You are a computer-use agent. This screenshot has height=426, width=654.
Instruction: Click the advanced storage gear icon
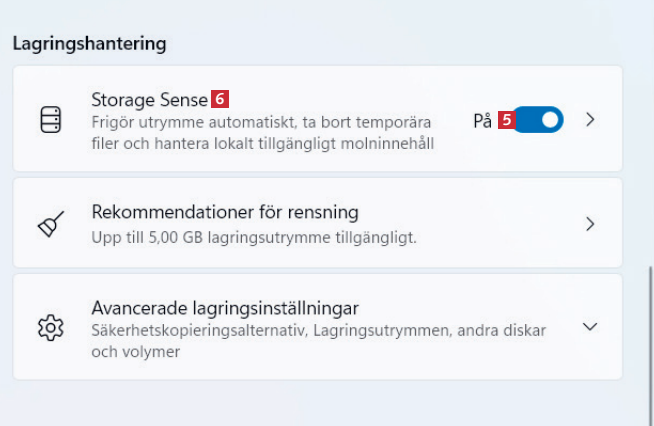[49, 327]
